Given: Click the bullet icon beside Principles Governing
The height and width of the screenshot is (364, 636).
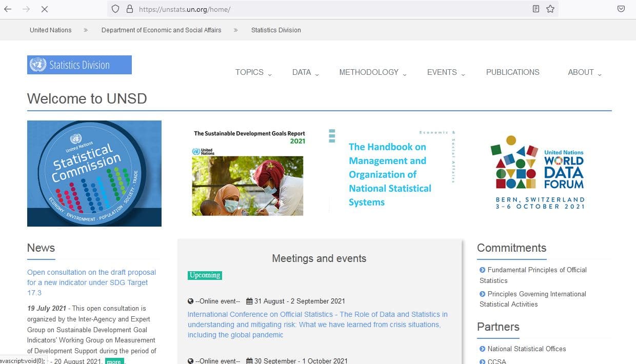Looking at the screenshot, I should point(482,294).
